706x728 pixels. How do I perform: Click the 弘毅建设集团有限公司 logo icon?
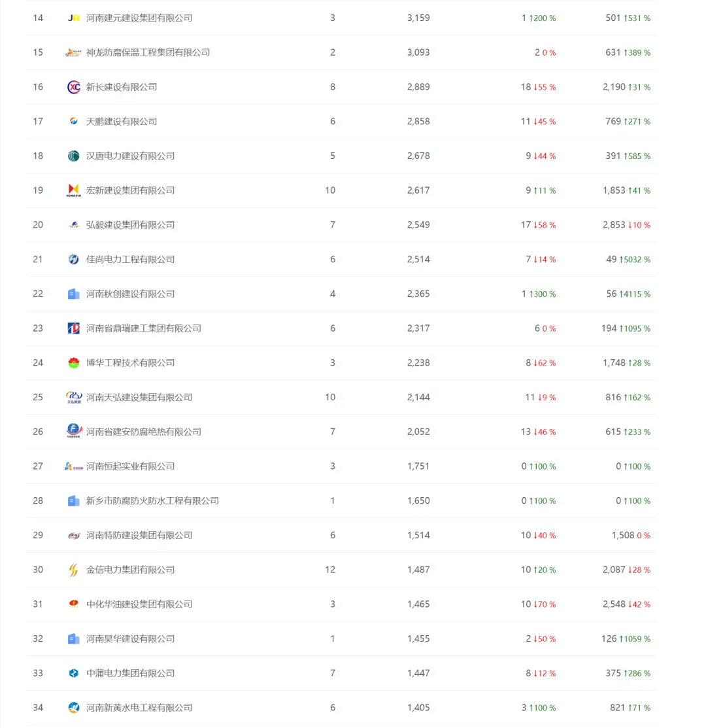click(74, 225)
